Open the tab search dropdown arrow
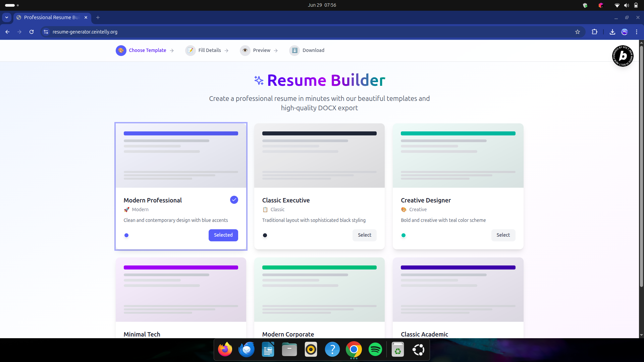Viewport: 644px width, 362px height. (7, 17)
